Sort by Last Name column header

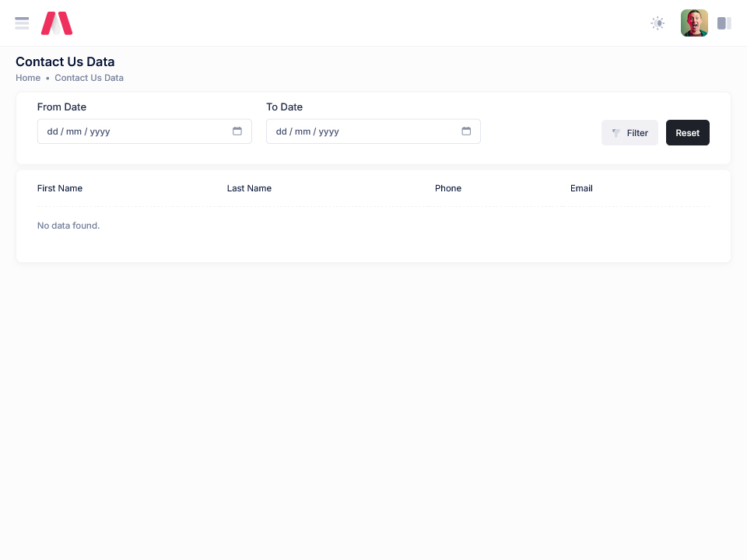249,188
